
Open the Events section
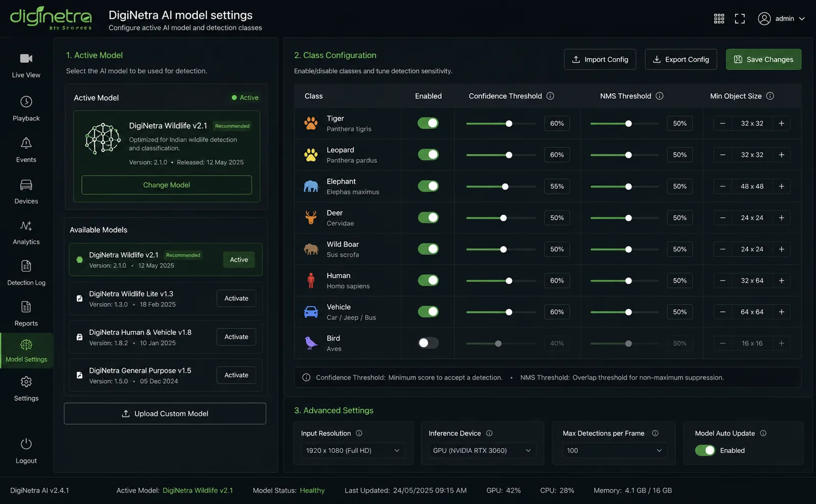pos(26,150)
